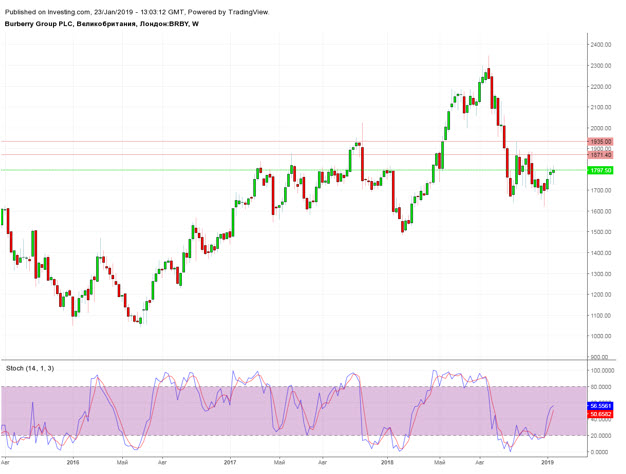Click the 80.0000 stochastic axis label
This screenshot has width=626, height=474.
pos(602,387)
